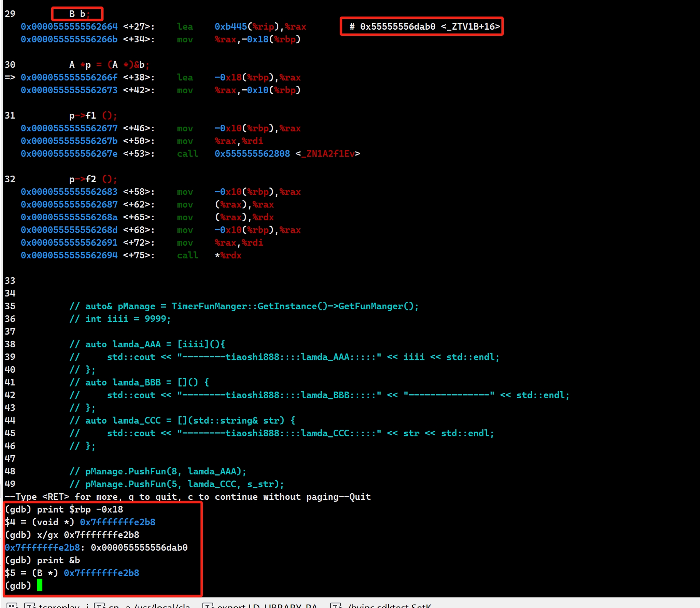Click comment '// auto lamda_AAA = [iiii](){'
700x608 pixels.
tap(147, 344)
